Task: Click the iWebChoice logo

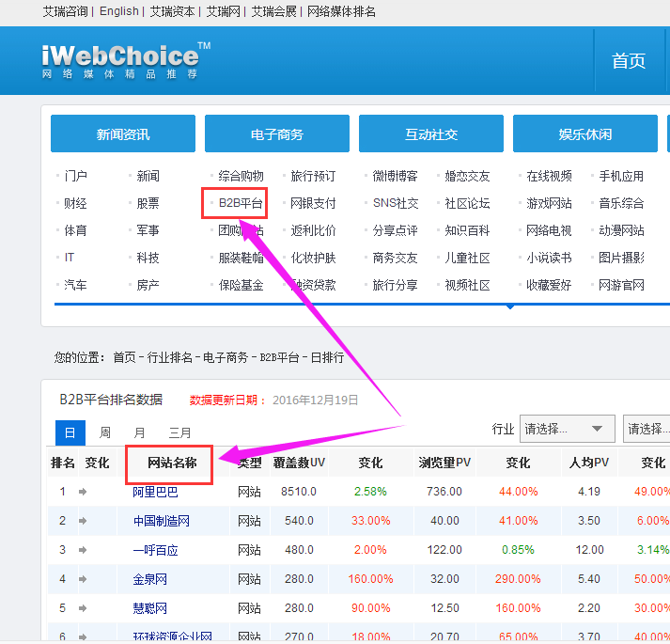Action: pos(126,61)
